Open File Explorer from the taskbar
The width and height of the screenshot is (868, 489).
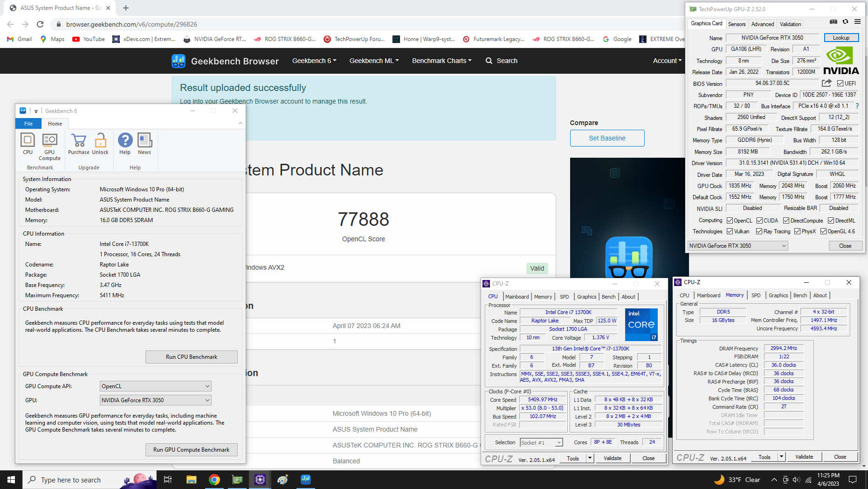[x=192, y=480]
